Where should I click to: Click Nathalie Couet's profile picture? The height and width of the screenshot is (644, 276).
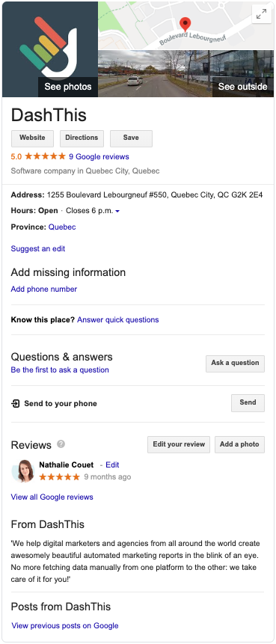[22, 470]
